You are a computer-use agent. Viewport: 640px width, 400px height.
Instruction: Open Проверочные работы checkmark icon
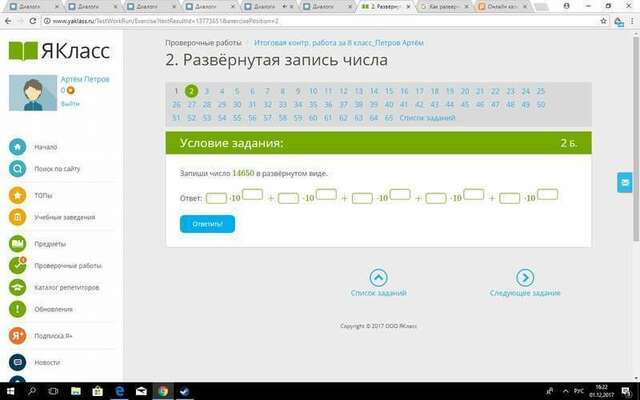(x=18, y=266)
